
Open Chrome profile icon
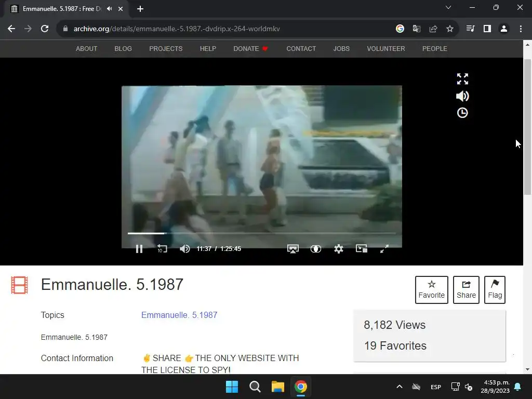pos(504,29)
